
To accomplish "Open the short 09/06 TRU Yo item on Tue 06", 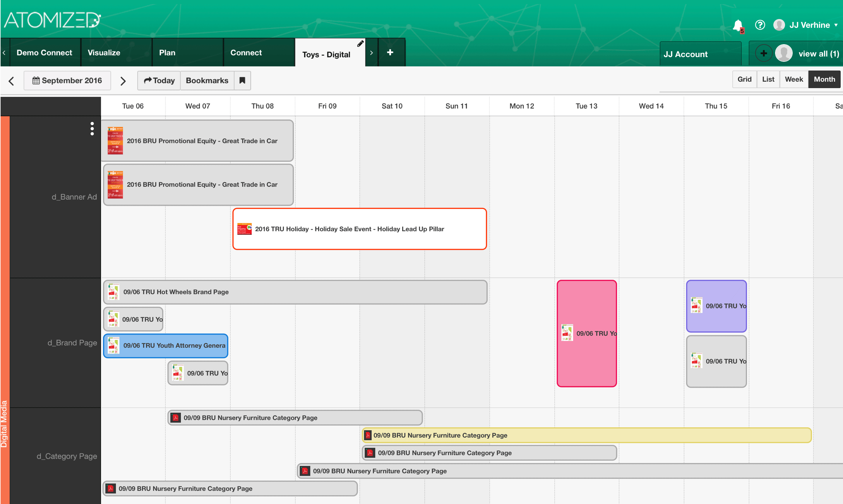I will [133, 319].
